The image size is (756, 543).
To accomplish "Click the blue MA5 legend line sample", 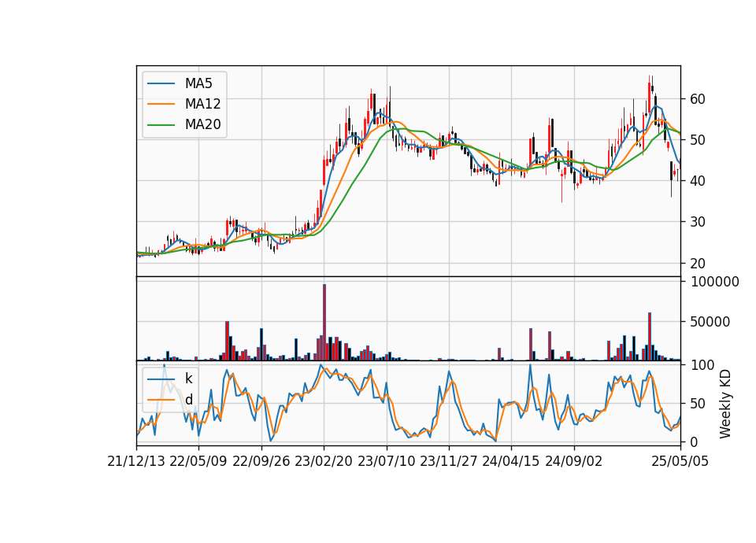I will pyautogui.click(x=161, y=84).
